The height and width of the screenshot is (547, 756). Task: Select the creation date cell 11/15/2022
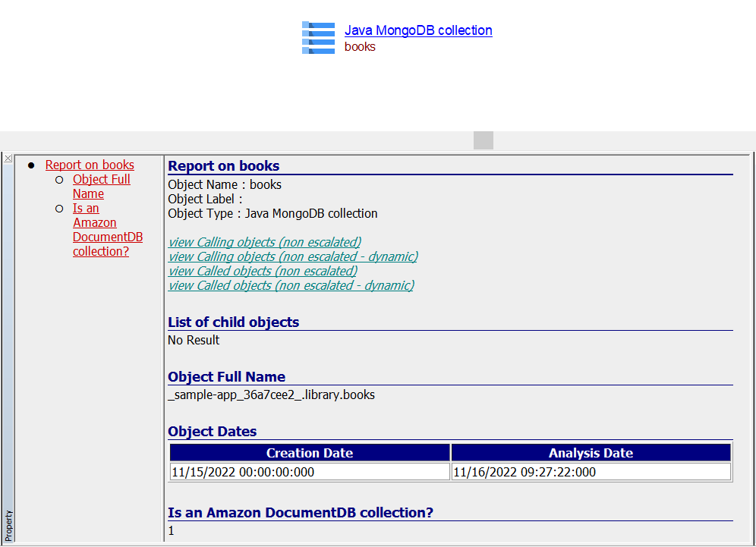[x=243, y=472]
